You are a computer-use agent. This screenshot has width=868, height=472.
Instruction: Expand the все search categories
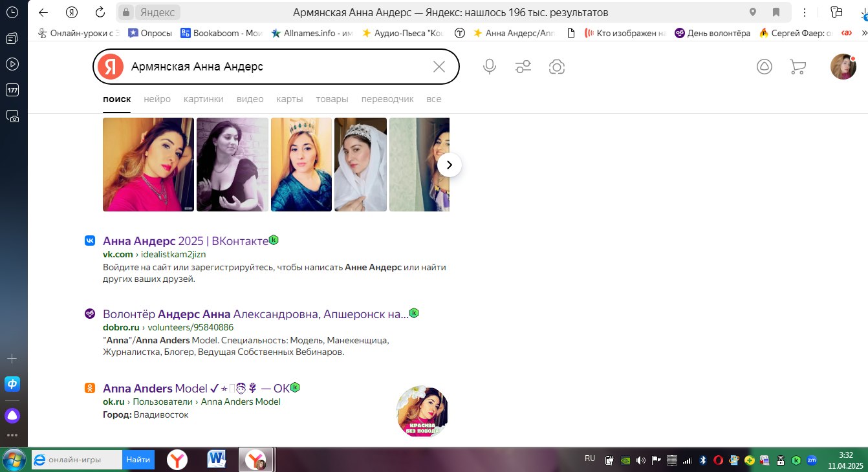pos(434,99)
